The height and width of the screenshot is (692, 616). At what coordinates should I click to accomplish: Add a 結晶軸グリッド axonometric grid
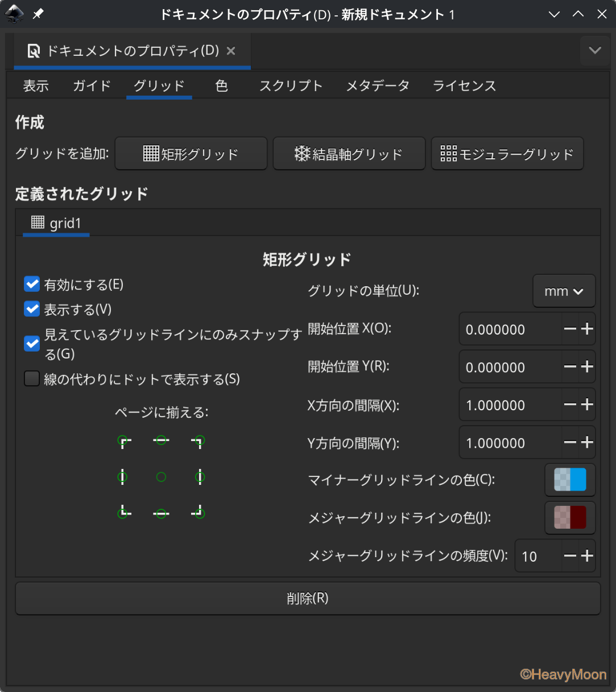pos(349,154)
